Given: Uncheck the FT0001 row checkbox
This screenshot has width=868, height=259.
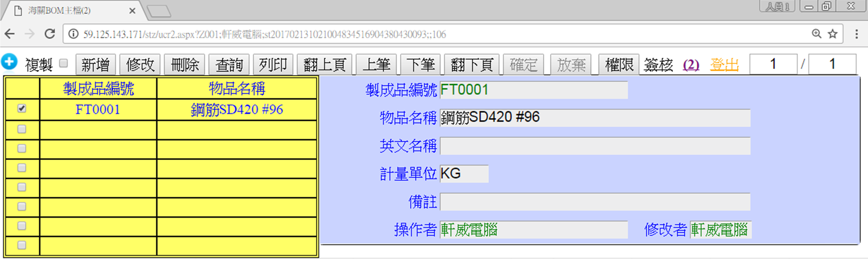Looking at the screenshot, I should point(22,108).
